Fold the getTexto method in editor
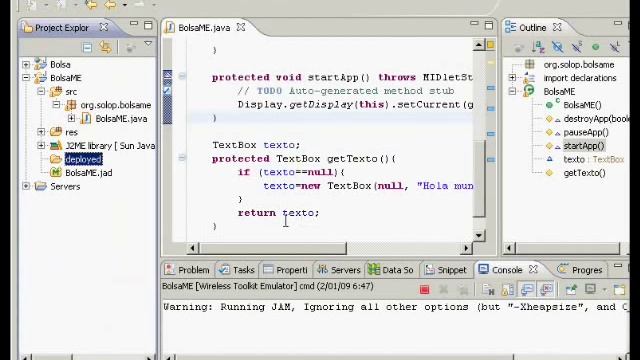Viewport: 640px width, 360px height. point(182,158)
